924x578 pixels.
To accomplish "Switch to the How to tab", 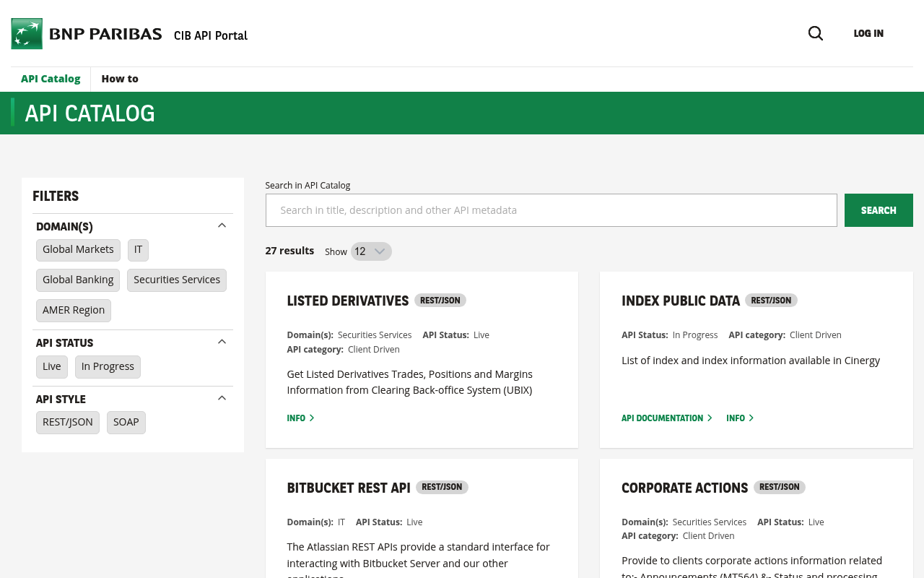I will 120,79.
